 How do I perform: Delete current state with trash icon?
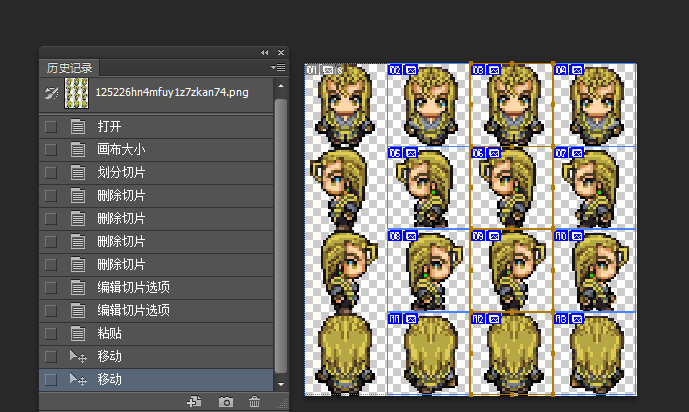(x=254, y=401)
